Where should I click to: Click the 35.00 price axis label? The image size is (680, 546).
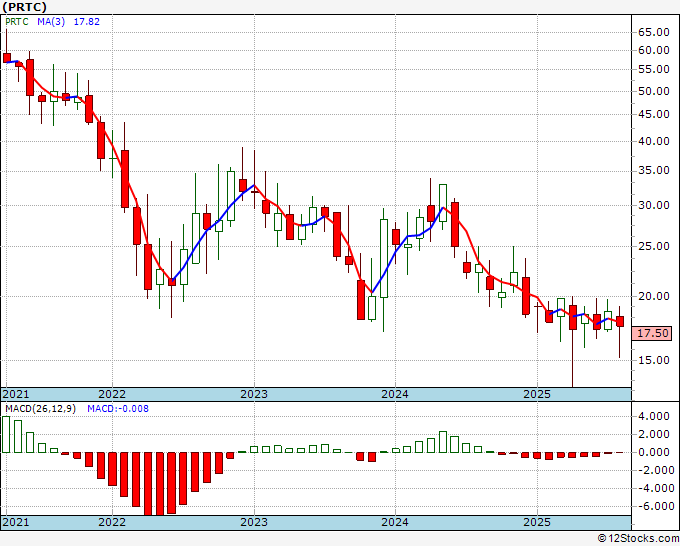point(654,170)
